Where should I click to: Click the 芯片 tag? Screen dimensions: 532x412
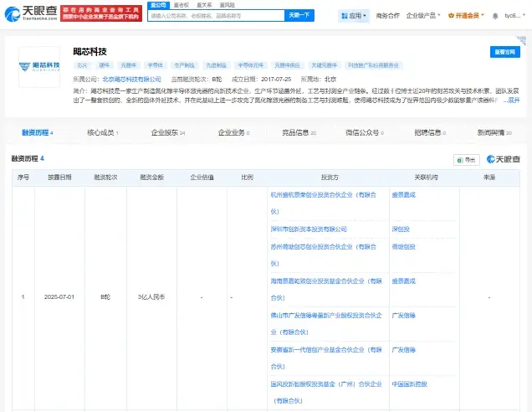(82, 65)
